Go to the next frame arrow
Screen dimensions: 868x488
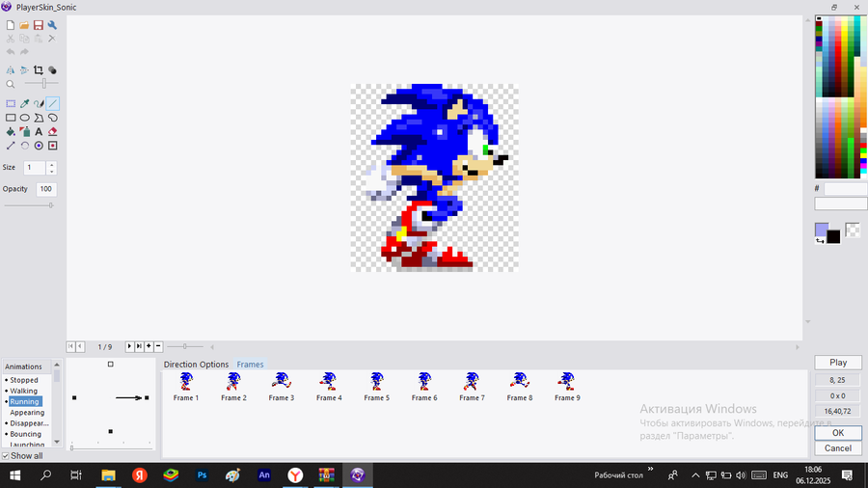(129, 346)
